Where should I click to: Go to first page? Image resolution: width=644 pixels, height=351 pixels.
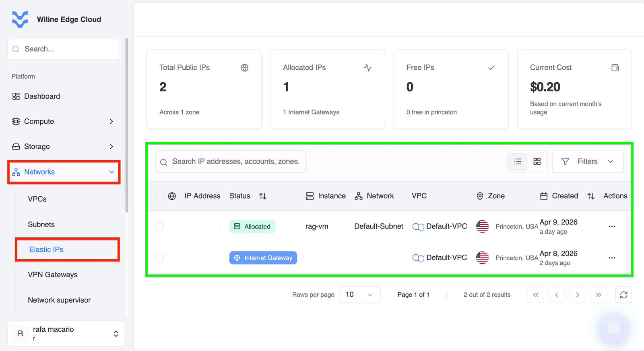tap(536, 295)
